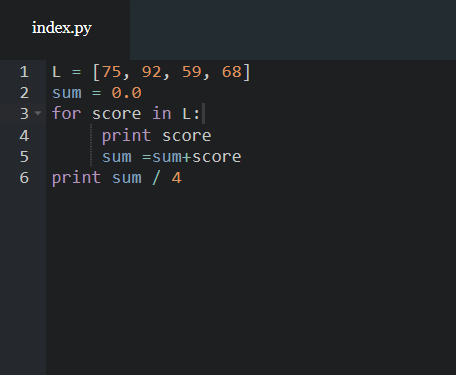
Task: Click 'print score' statement on line 4
Action: [x=157, y=136]
